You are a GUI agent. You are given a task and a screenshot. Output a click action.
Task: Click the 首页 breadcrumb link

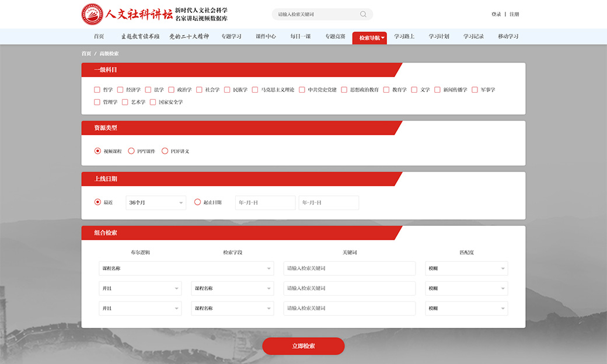[x=86, y=54]
